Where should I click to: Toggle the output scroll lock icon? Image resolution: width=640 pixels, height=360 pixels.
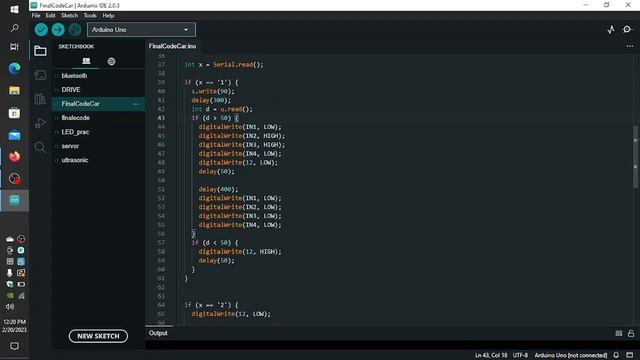631,333
